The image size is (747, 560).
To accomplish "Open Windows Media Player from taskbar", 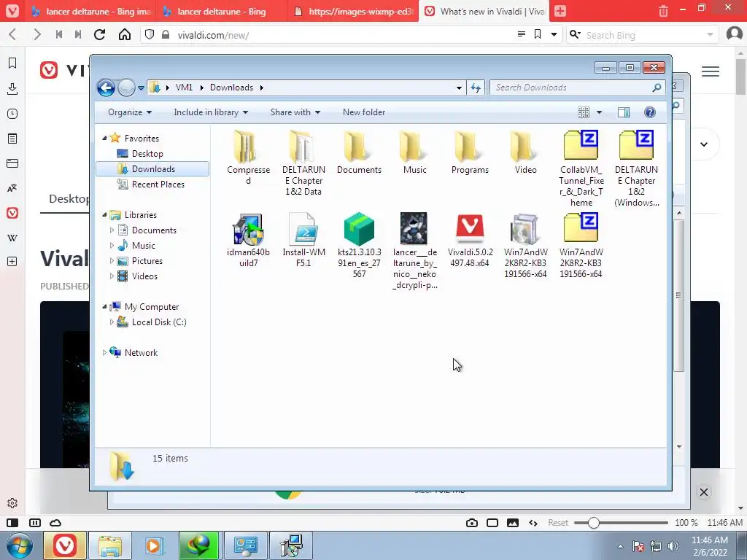I will pyautogui.click(x=155, y=545).
